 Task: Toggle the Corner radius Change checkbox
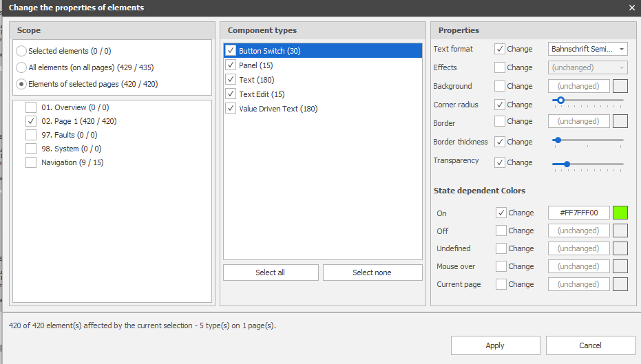click(x=500, y=105)
